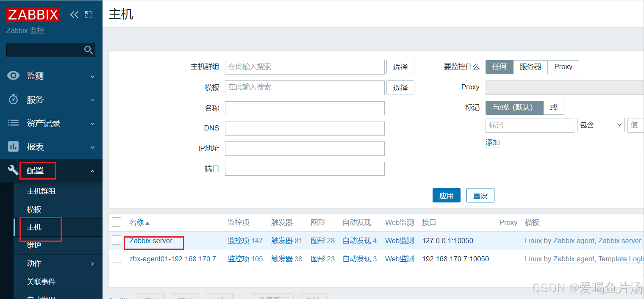Click the chart icon beside 报表

pyautogui.click(x=14, y=147)
